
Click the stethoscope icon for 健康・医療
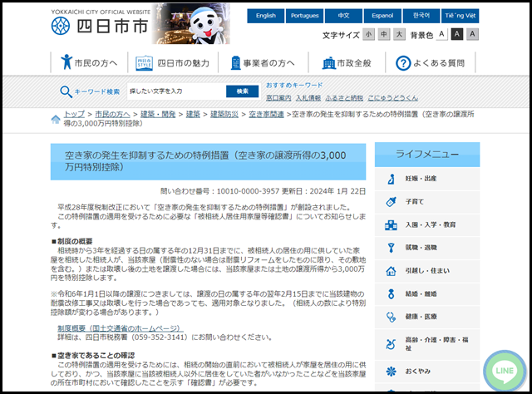(391, 317)
